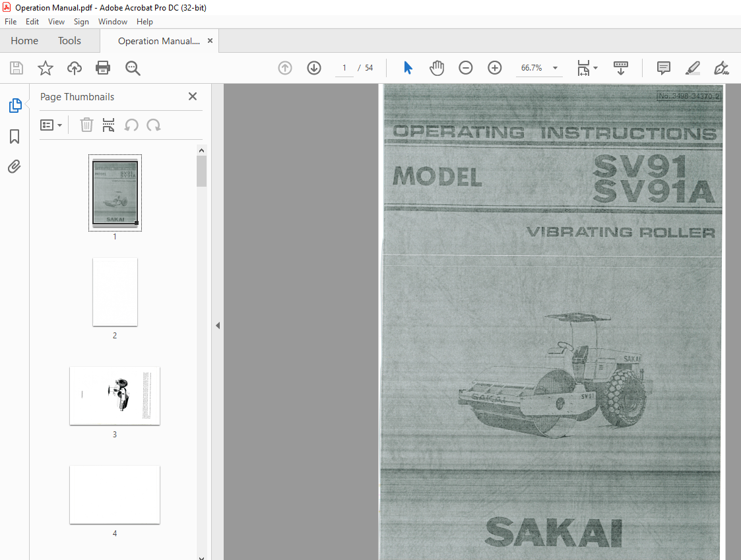Go to next page arrow
Image resolution: width=741 pixels, height=560 pixels.
pos(314,68)
